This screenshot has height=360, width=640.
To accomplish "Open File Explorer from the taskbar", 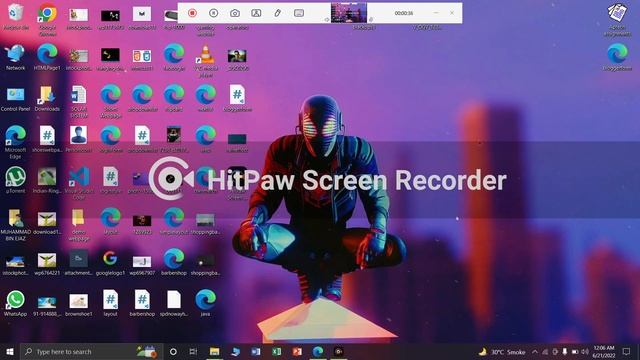I will pos(214,351).
